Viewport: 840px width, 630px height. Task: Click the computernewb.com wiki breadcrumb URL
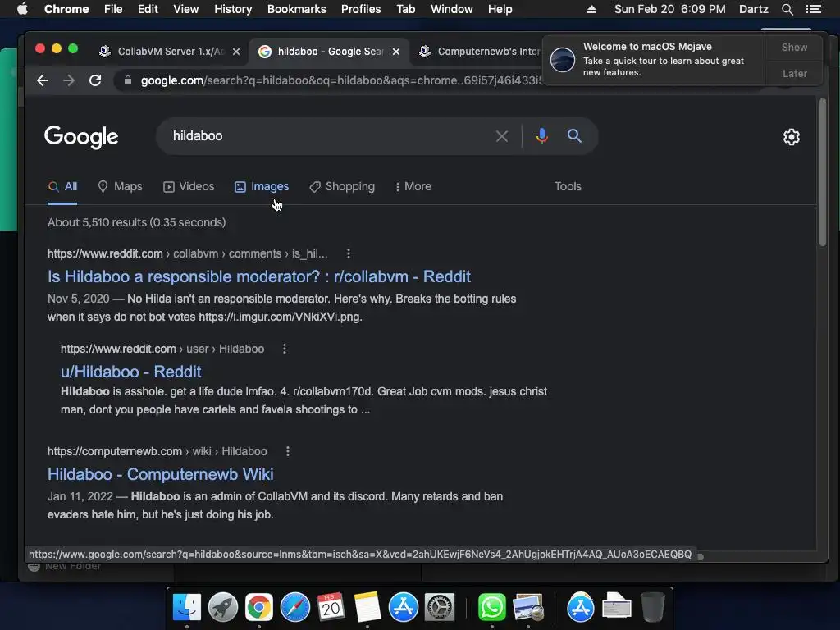157,451
